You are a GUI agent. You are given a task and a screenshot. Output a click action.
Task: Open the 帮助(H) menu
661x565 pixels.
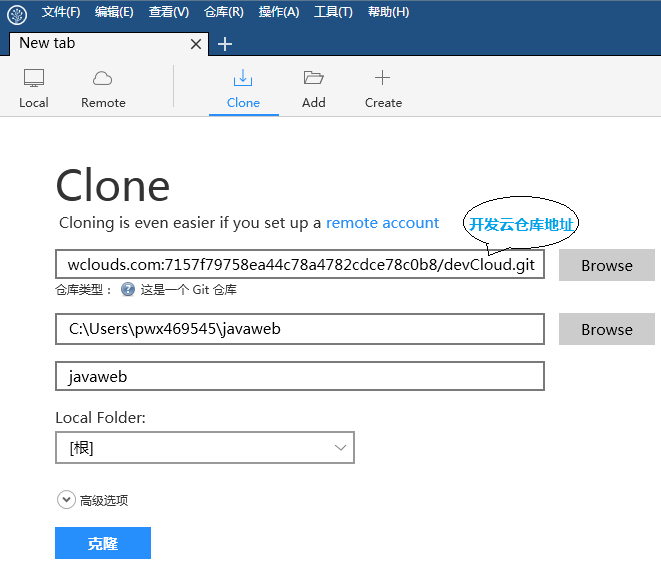388,12
